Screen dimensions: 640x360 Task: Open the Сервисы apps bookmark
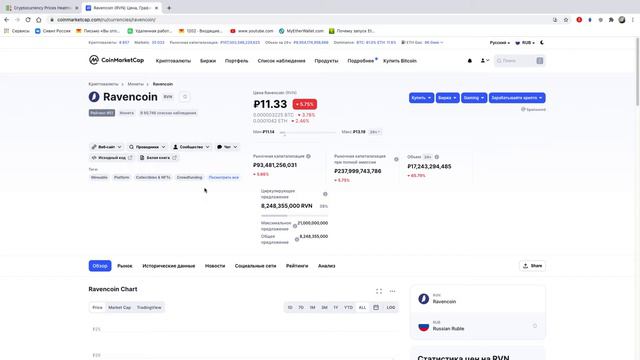pos(17,31)
